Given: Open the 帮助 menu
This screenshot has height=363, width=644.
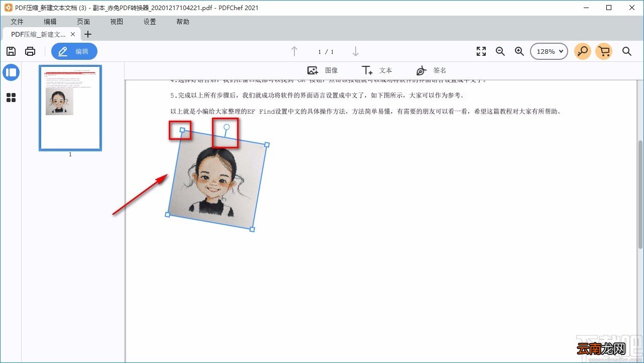Looking at the screenshot, I should 183,22.
